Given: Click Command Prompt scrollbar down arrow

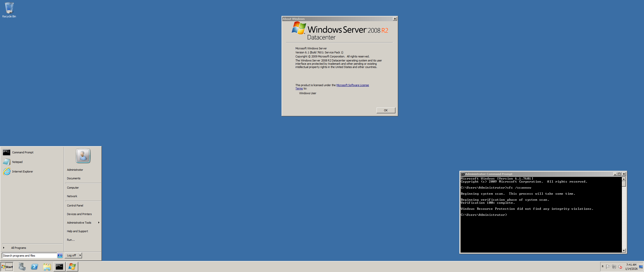Looking at the screenshot, I should [x=624, y=251].
